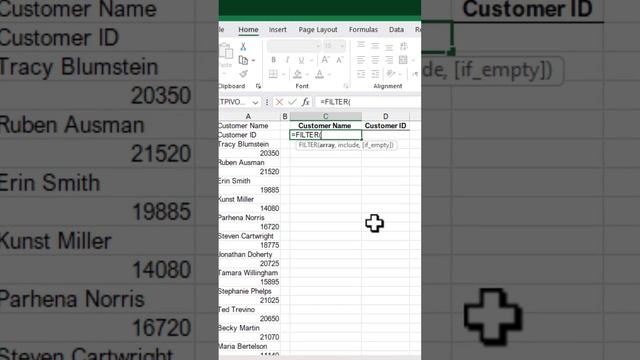The height and width of the screenshot is (360, 640).
Task: Open the Data ribbon tab
Action: point(396,29)
